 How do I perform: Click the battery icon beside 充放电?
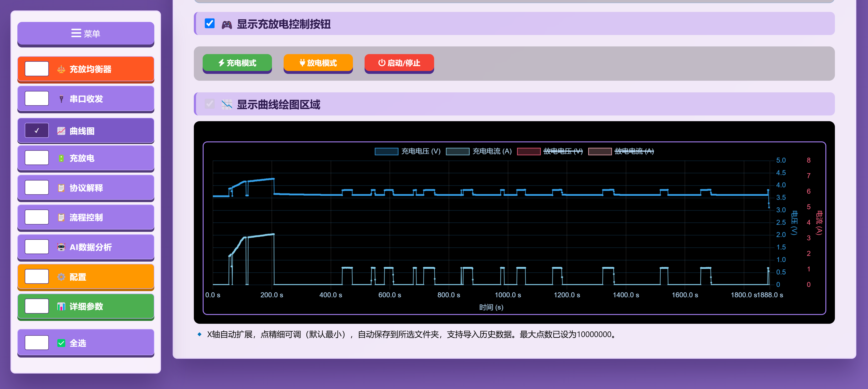pyautogui.click(x=61, y=158)
